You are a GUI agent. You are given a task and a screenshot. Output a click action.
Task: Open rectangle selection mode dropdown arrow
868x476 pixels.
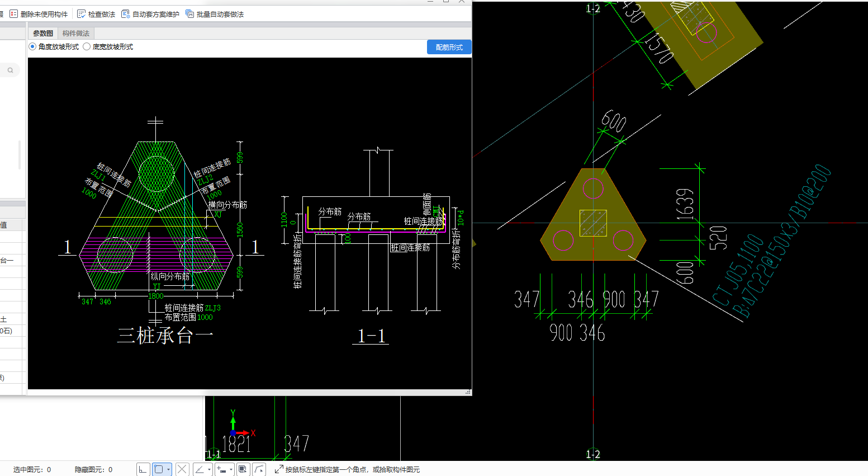[x=168, y=469]
